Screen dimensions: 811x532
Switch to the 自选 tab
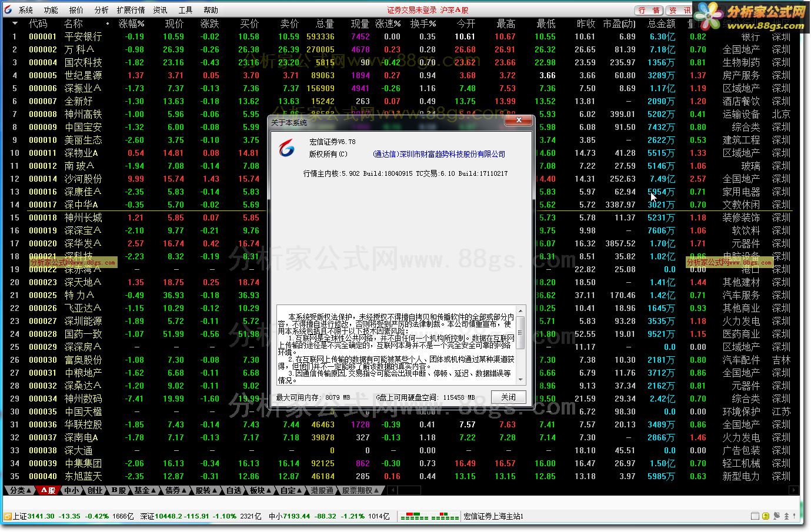(x=234, y=490)
